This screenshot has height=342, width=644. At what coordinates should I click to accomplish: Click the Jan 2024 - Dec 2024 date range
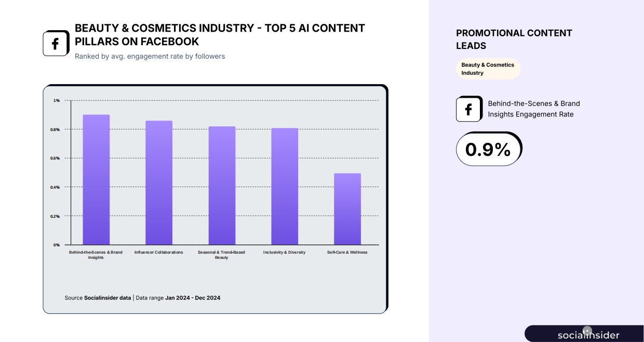[x=193, y=298]
